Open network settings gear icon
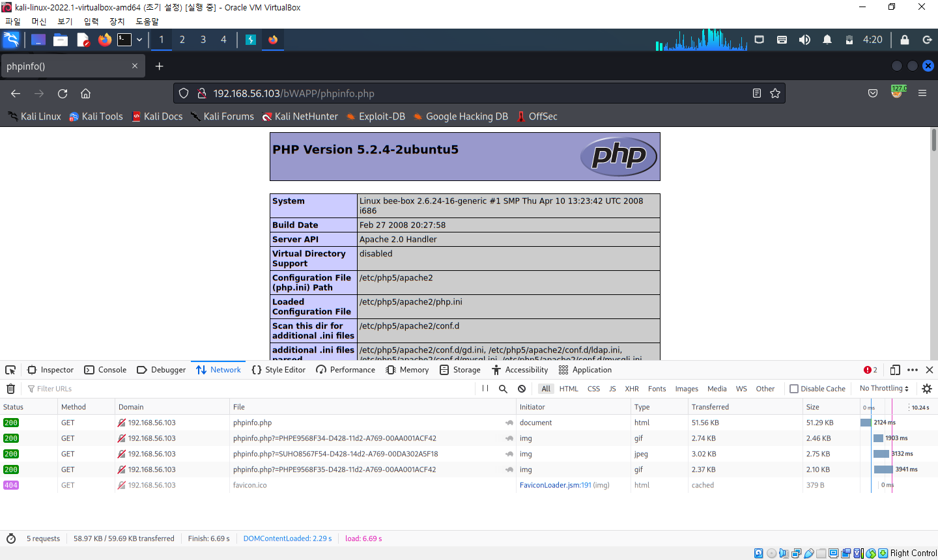 927,389
